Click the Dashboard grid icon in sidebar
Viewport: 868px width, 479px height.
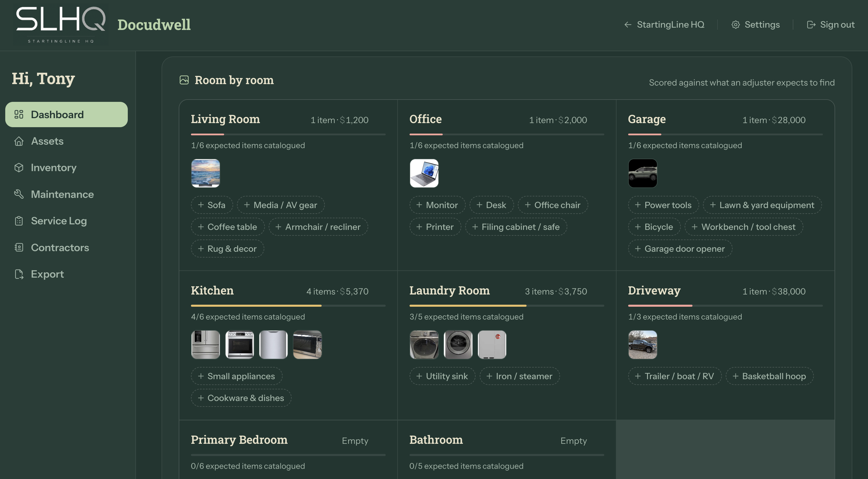[19, 115]
